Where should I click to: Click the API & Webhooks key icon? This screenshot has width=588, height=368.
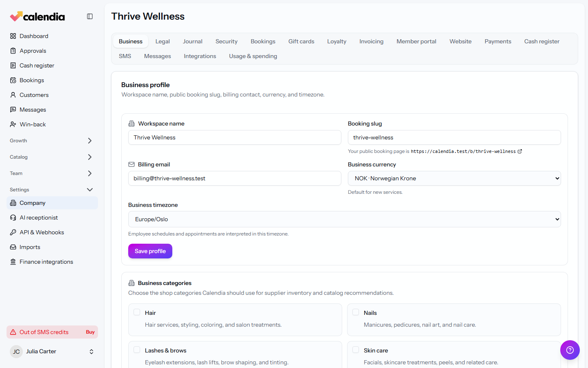point(13,232)
